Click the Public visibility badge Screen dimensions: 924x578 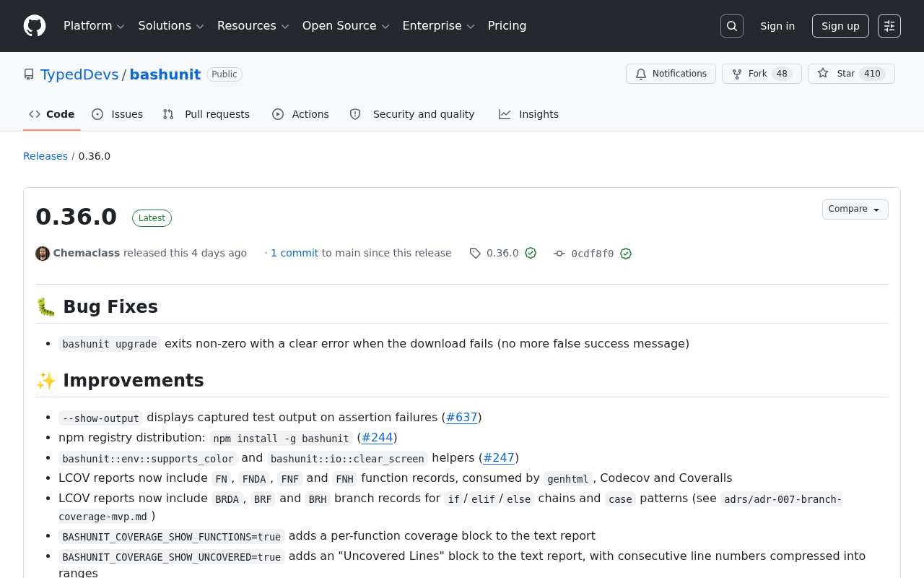point(225,74)
